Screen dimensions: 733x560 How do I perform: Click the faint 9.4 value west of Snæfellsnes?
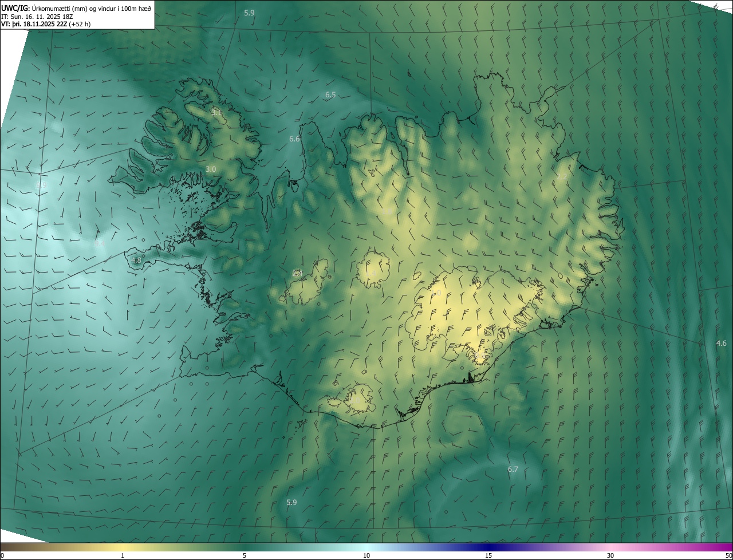[x=100, y=244]
